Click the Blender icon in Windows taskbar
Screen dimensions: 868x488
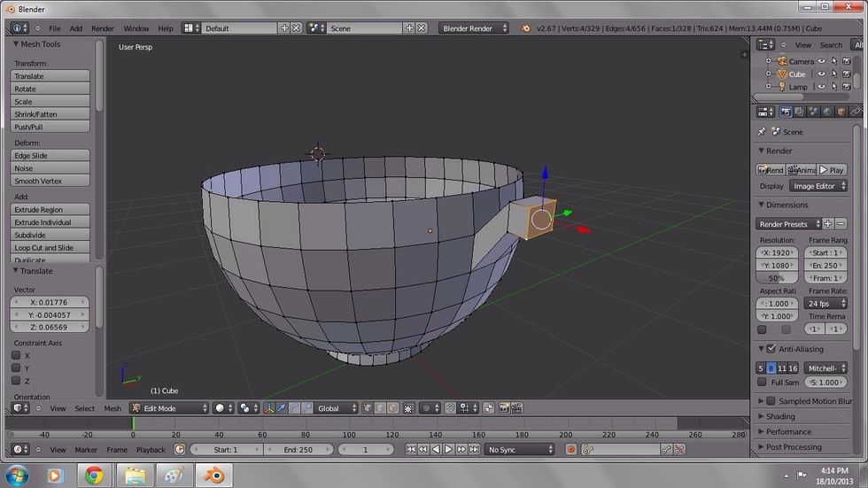(214, 476)
